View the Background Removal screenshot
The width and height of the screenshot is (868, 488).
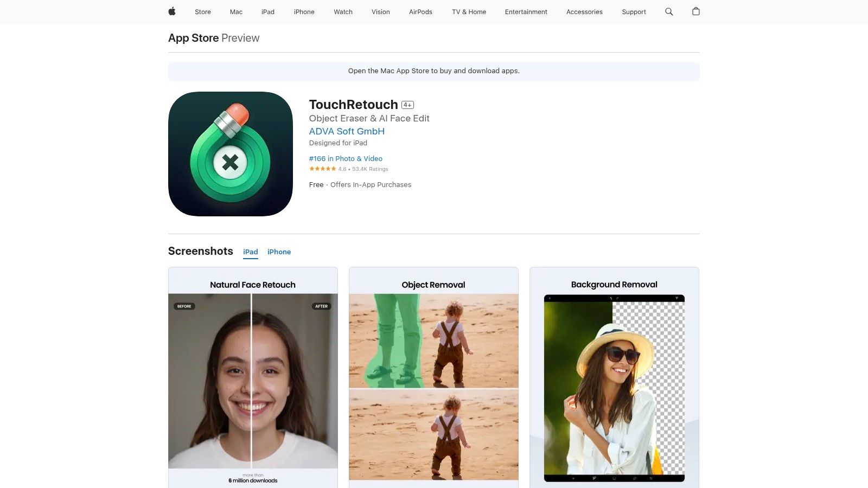click(x=614, y=380)
